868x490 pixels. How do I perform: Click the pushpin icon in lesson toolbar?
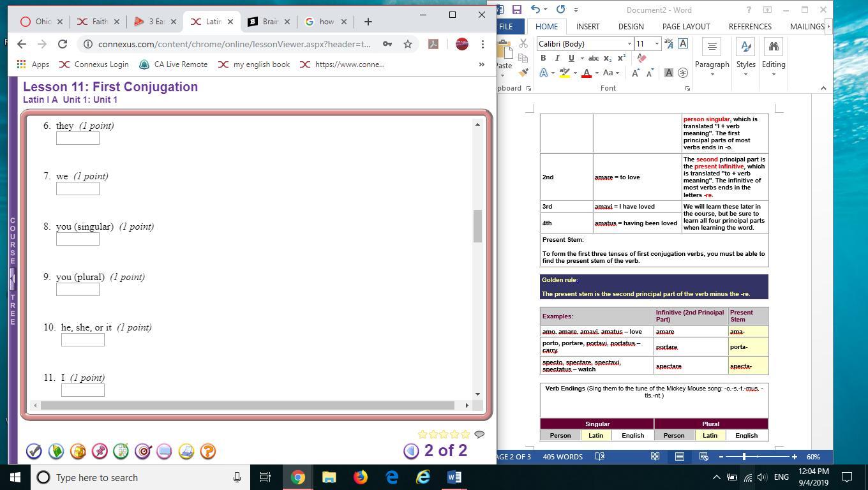(100, 451)
